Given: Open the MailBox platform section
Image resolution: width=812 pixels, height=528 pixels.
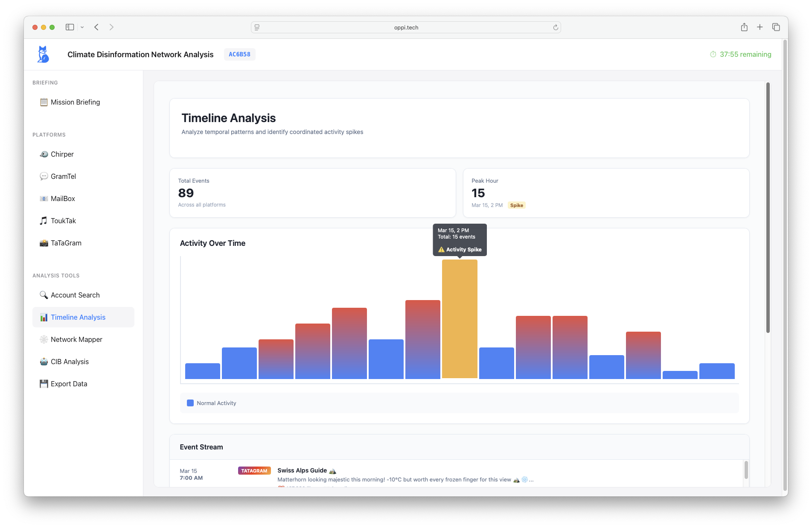Looking at the screenshot, I should [x=62, y=198].
